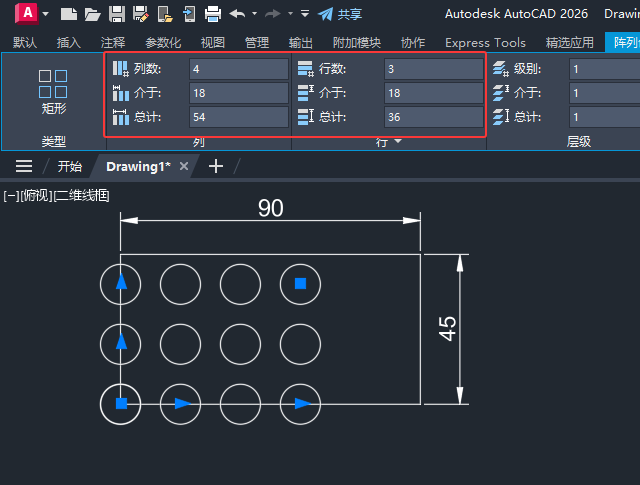Click the row 总计 total icon
Screen dimensions: 640x485
point(306,117)
